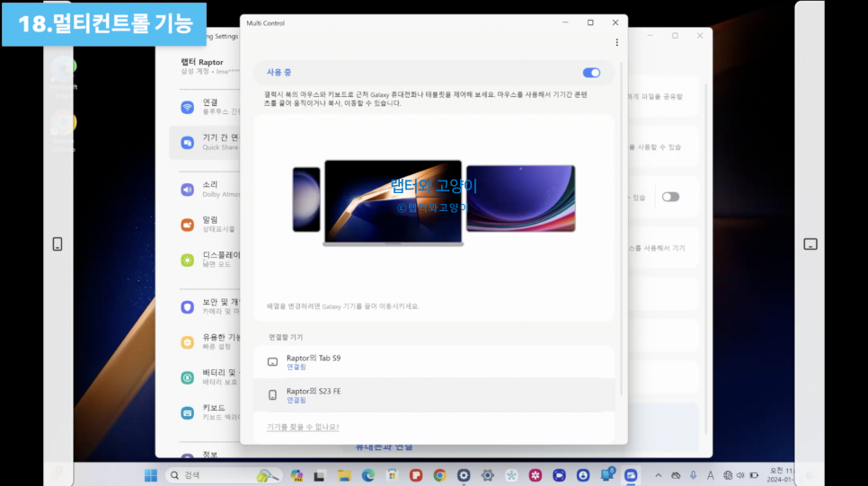Click the volume icon in system tray

pyautogui.click(x=740, y=475)
